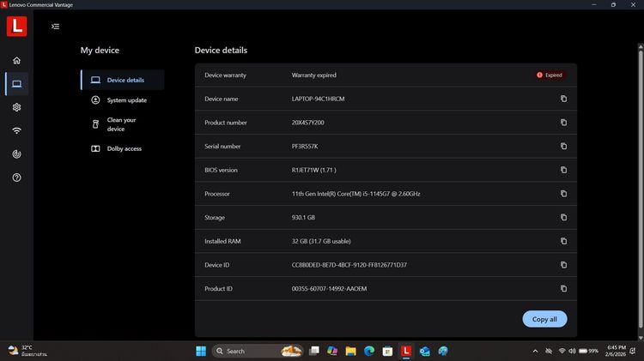The width and height of the screenshot is (644, 361).
Task: Open Dolby access menu item
Action: 123,148
